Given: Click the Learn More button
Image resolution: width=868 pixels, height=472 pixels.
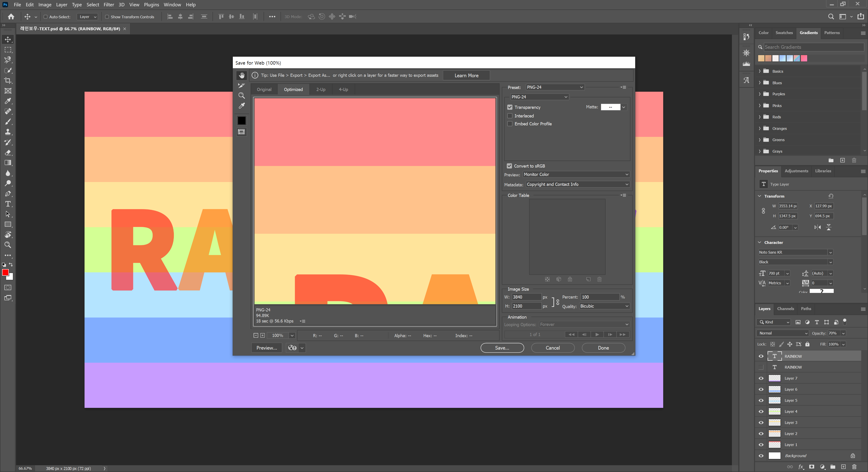Looking at the screenshot, I should point(466,75).
